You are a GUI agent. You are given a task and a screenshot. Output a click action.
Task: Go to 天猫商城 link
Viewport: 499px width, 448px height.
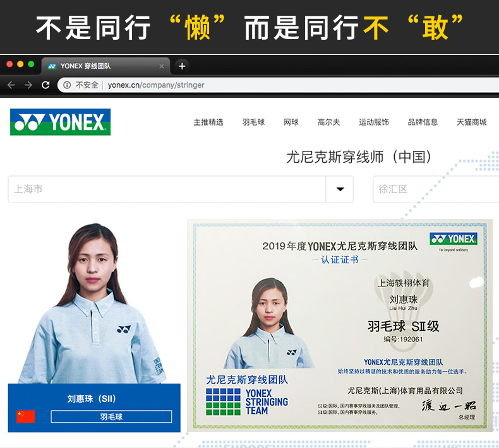pyautogui.click(x=472, y=122)
